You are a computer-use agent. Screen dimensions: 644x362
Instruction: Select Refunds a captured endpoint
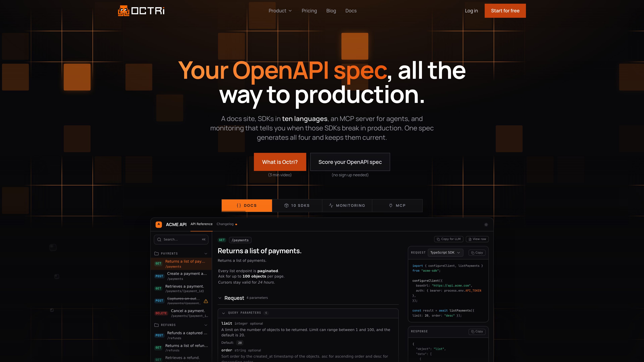pos(181,335)
